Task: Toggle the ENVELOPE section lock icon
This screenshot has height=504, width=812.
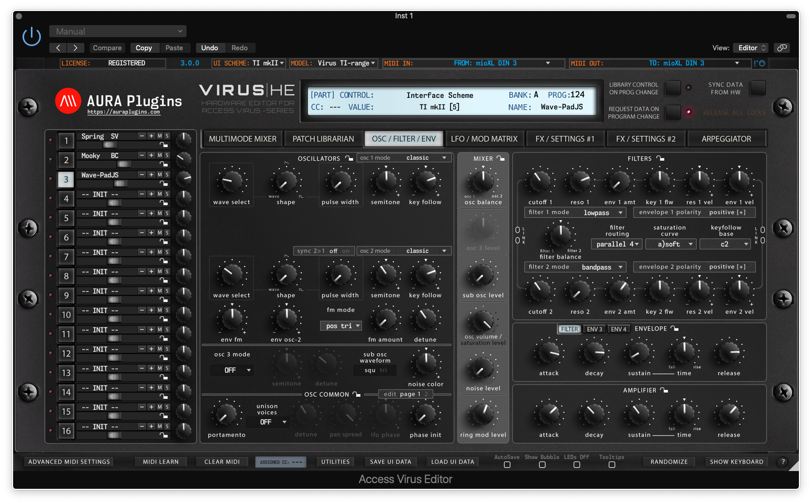Action: 674,329
